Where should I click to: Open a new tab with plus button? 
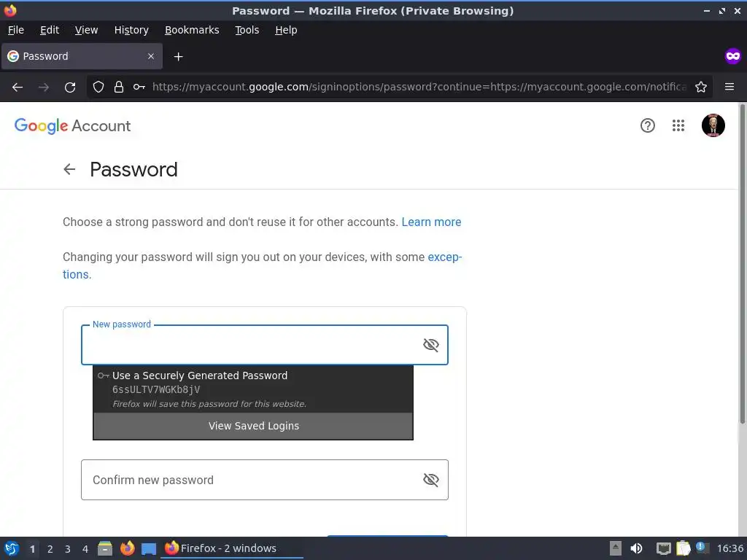point(178,57)
